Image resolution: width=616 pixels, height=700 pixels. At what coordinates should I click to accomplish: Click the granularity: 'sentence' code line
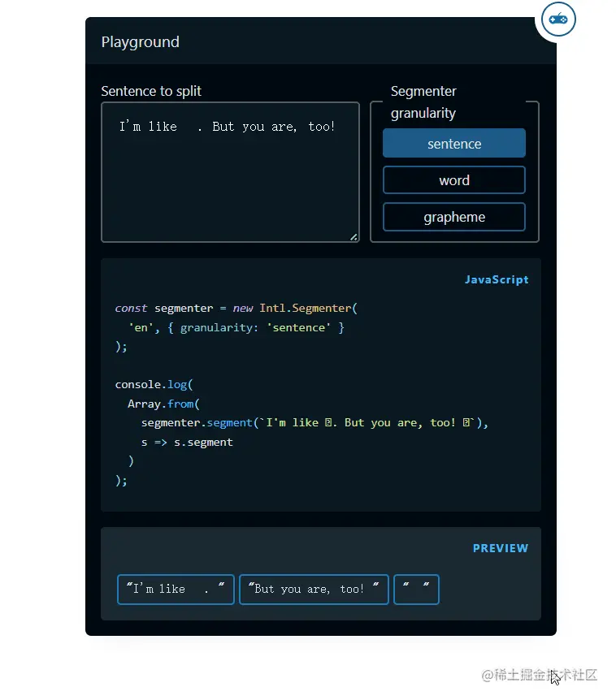pos(236,328)
